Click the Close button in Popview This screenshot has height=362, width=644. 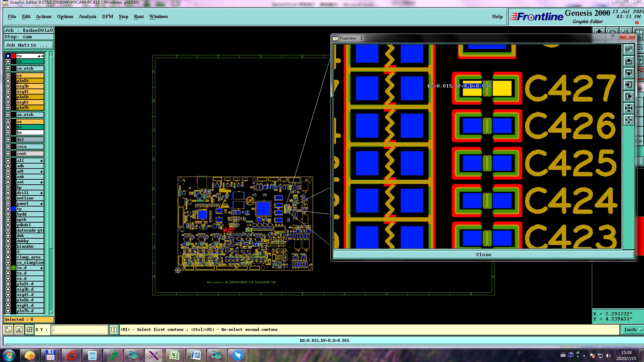pyautogui.click(x=483, y=254)
